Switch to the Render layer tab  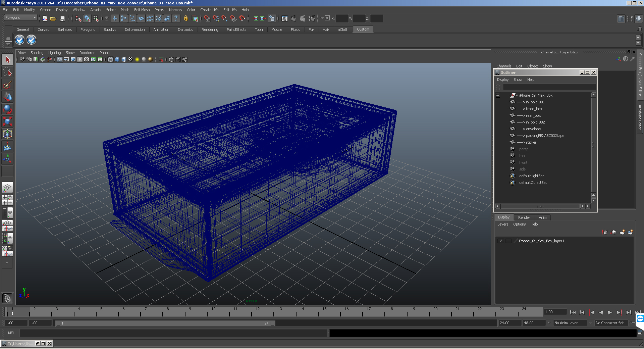(524, 217)
